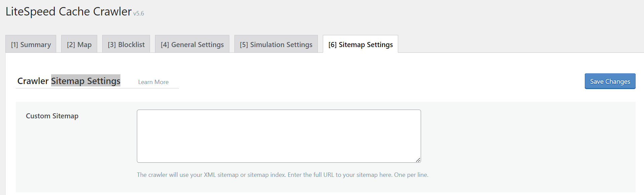Click the text area resize handle

418,160
